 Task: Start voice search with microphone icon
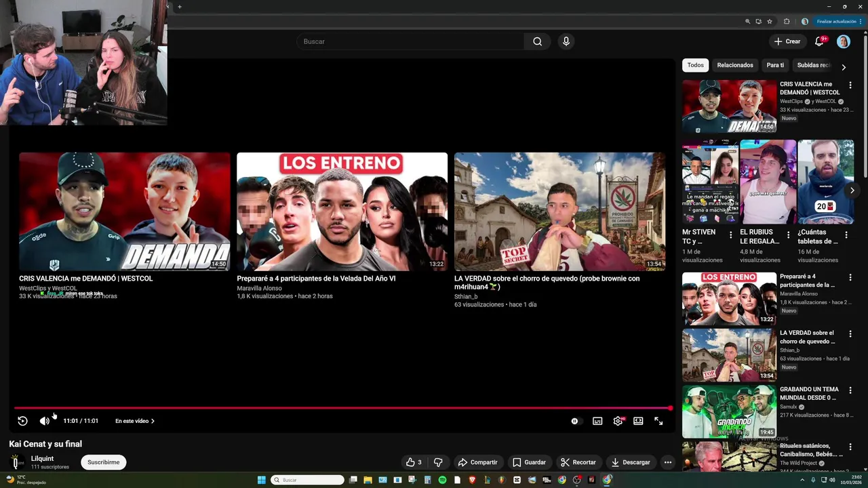click(566, 41)
